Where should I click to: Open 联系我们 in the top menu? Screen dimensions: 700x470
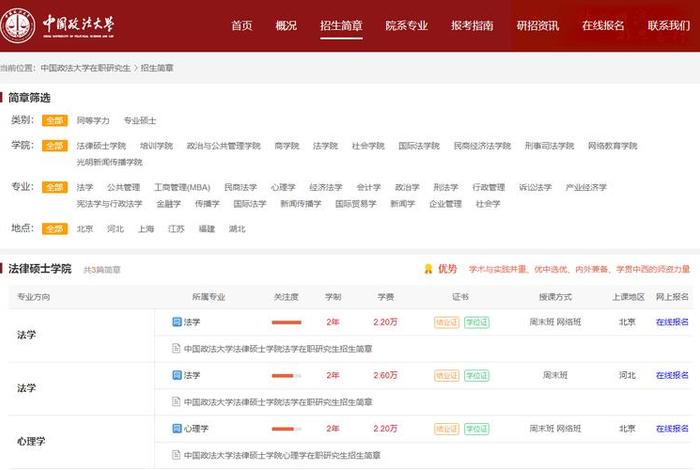(x=669, y=25)
